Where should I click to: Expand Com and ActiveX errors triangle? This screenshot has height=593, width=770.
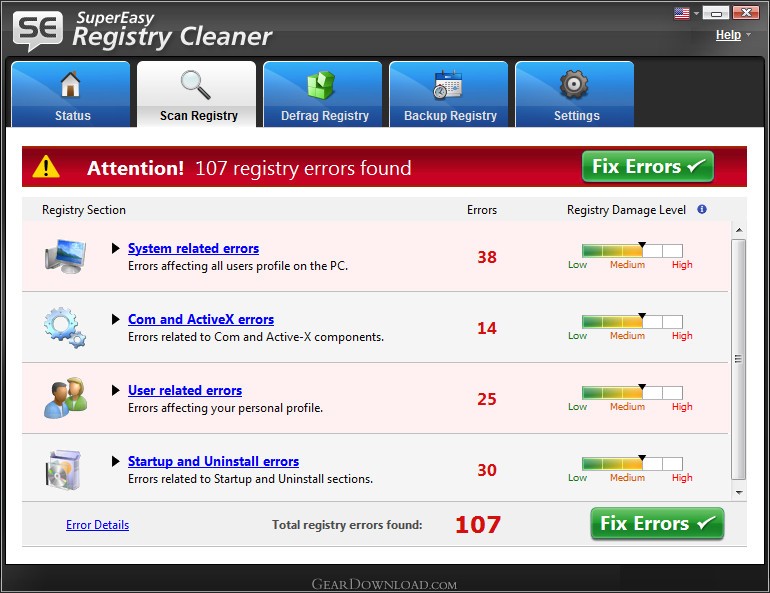click(115, 320)
